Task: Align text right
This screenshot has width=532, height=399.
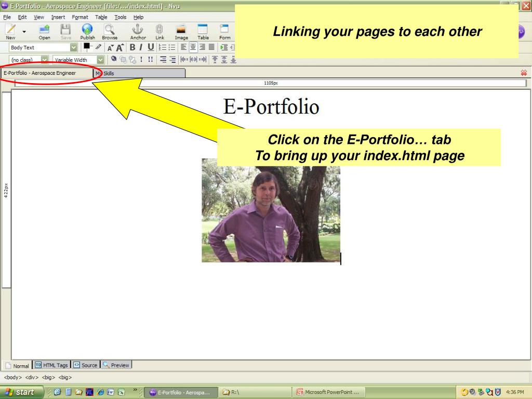Action: [202, 47]
